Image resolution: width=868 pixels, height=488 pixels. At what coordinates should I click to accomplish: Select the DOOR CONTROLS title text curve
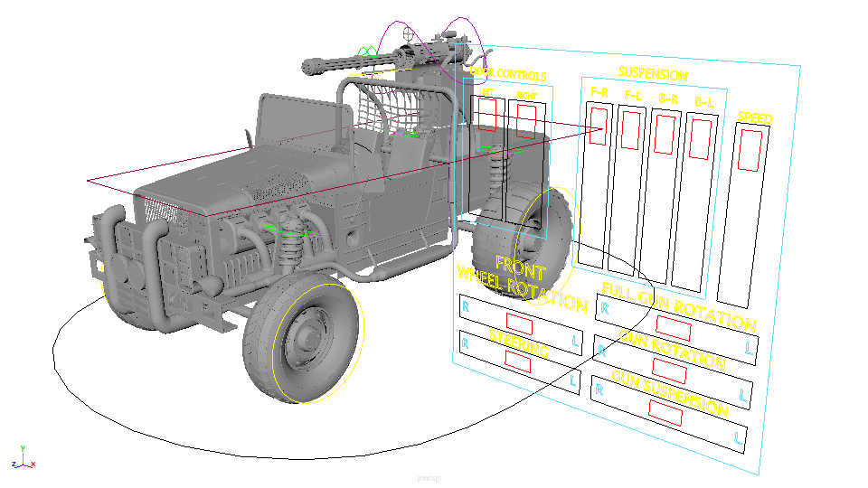pos(508,74)
